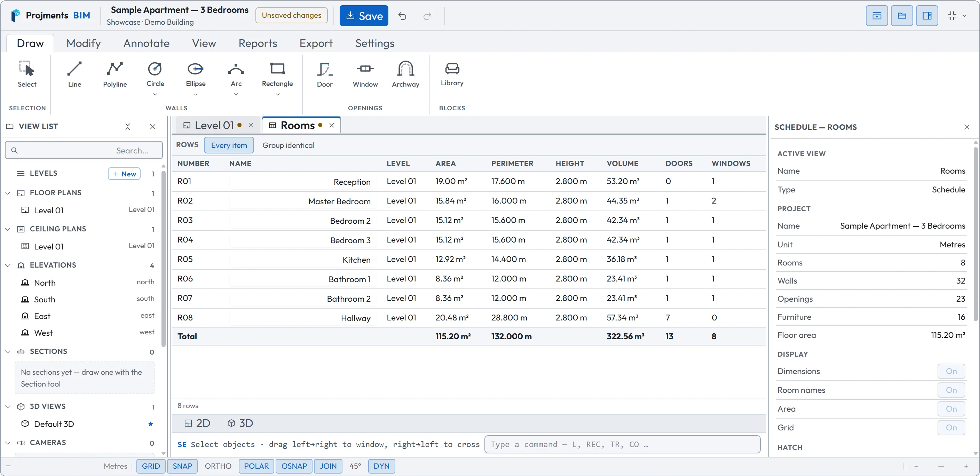Click the command input field

622,444
